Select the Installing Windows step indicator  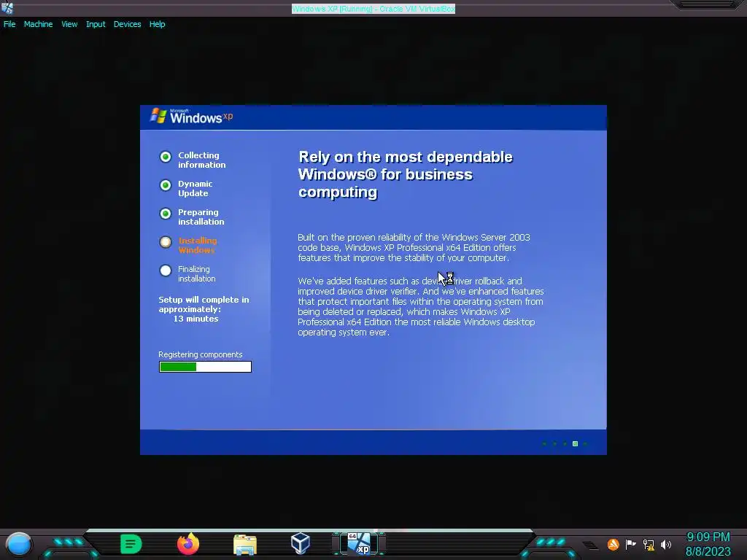click(x=166, y=242)
